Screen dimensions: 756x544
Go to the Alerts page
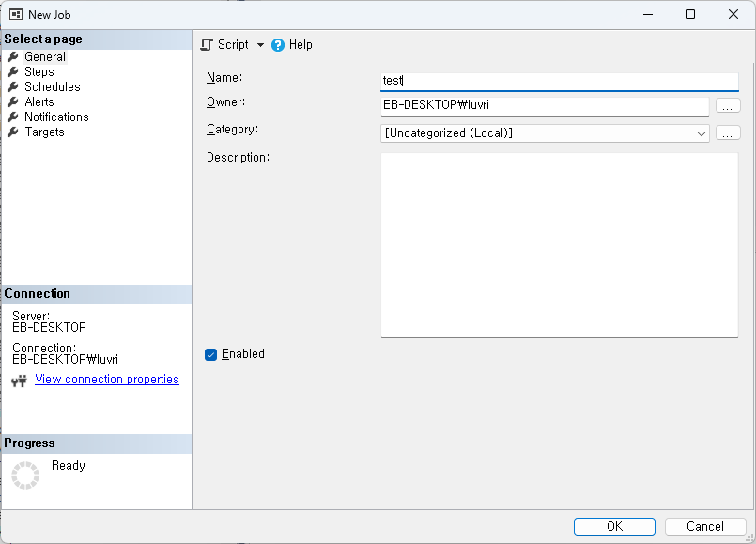click(x=39, y=101)
